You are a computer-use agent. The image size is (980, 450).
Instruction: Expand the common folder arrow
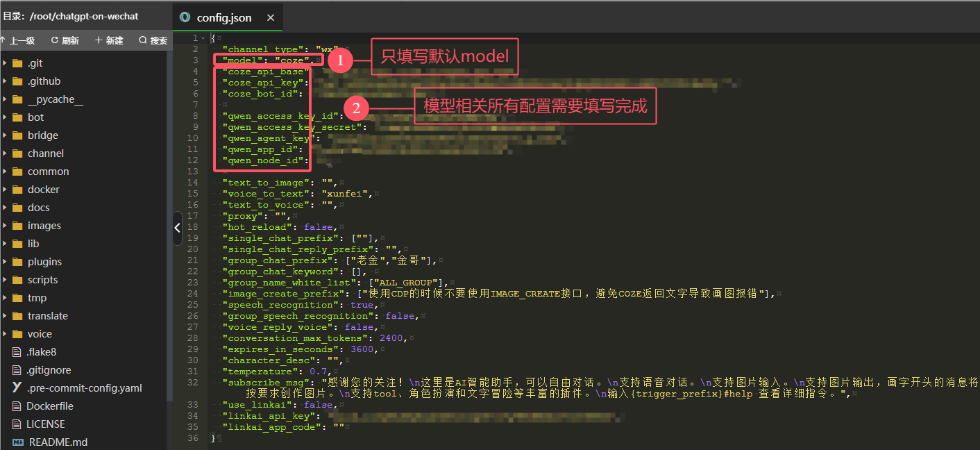click(x=5, y=172)
